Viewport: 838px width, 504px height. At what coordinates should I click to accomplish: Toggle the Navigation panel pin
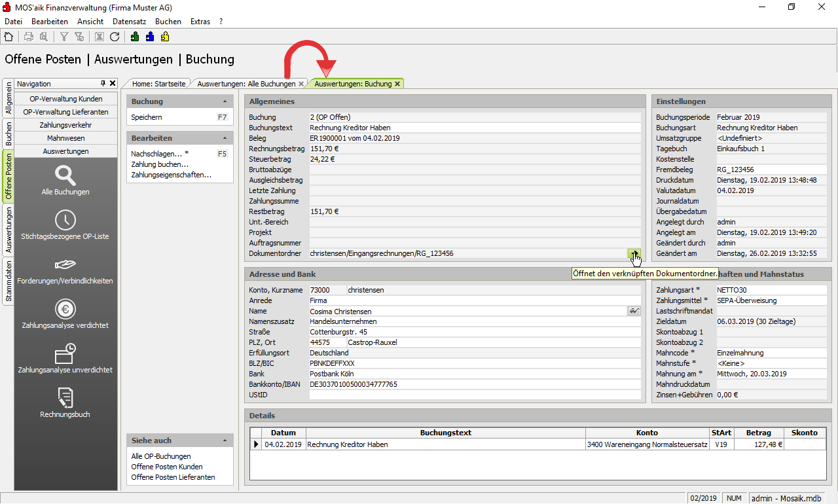103,84
